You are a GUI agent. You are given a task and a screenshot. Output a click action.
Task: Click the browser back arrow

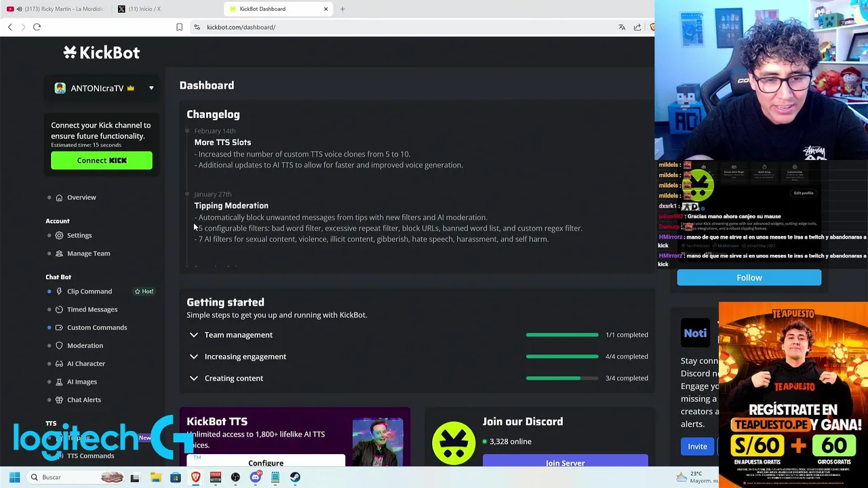pyautogui.click(x=9, y=27)
